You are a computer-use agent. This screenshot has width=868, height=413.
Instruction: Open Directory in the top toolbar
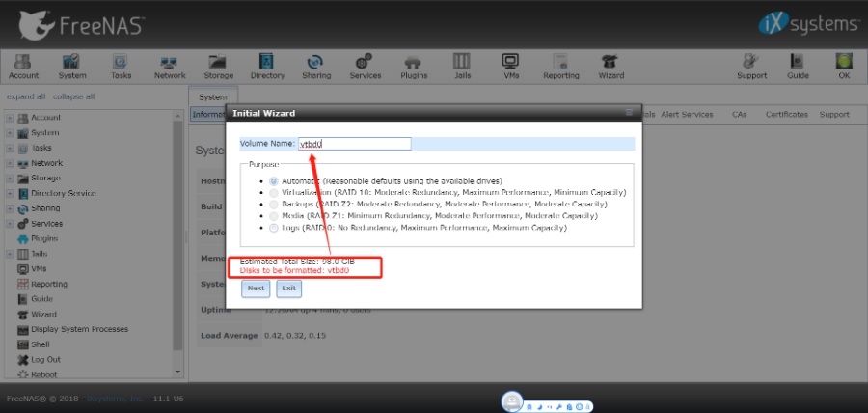click(x=267, y=67)
